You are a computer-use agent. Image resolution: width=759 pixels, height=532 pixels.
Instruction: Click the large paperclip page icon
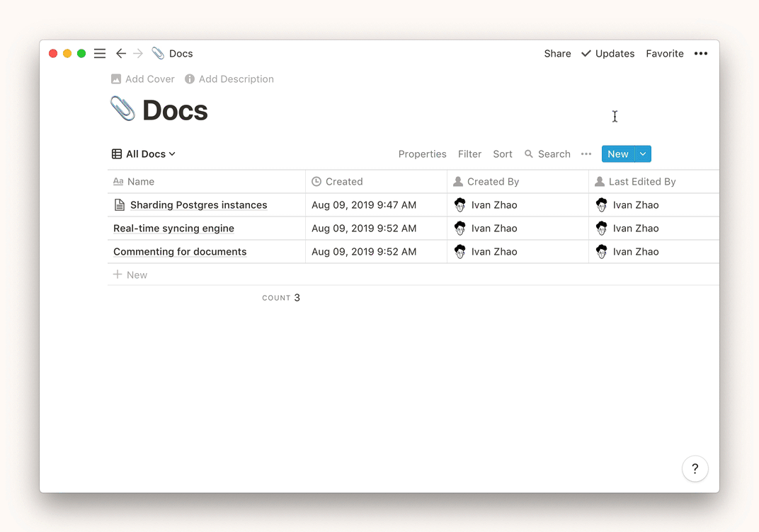122,110
